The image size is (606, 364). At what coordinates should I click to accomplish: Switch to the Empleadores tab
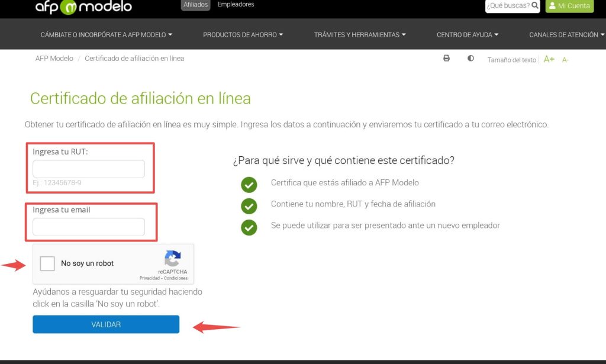coord(236,4)
